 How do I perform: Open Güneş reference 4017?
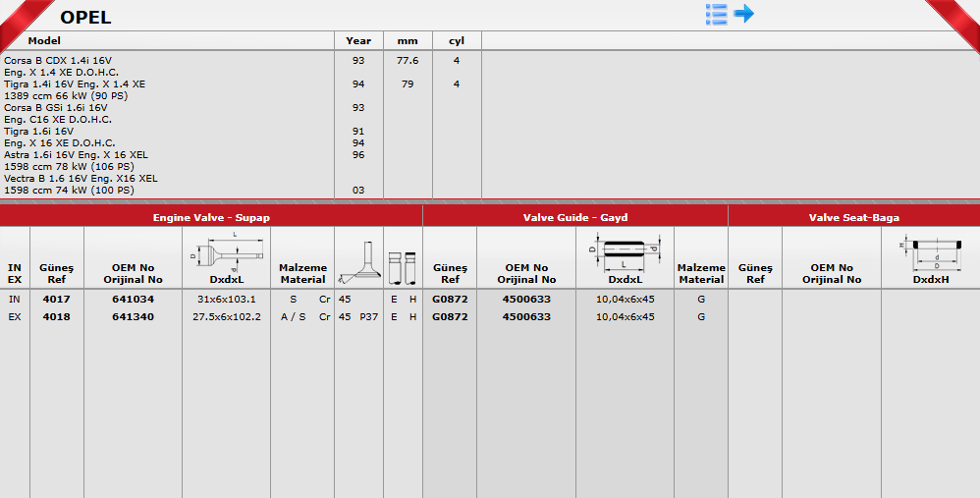coord(56,299)
